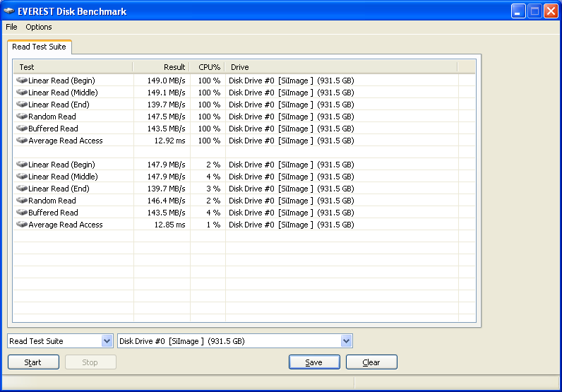Click drive icon of second Buffered Read row
Image resolution: width=562 pixels, height=392 pixels.
(22, 213)
